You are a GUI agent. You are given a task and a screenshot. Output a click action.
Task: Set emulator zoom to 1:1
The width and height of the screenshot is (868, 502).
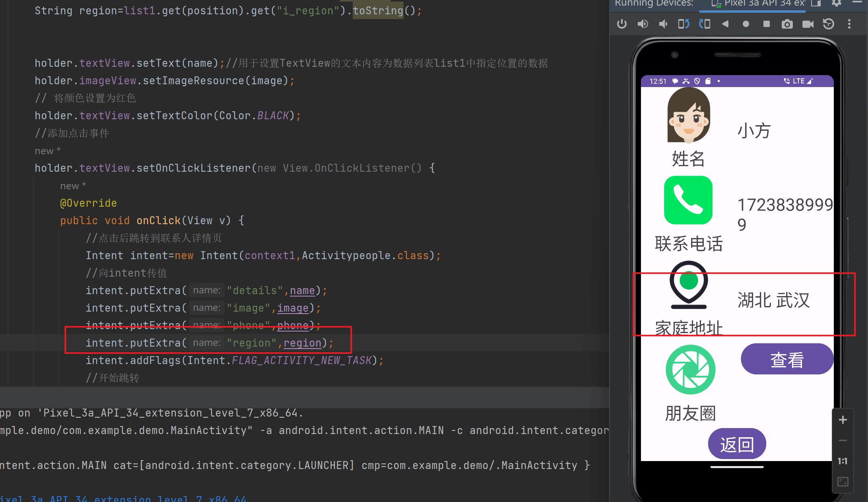click(843, 461)
